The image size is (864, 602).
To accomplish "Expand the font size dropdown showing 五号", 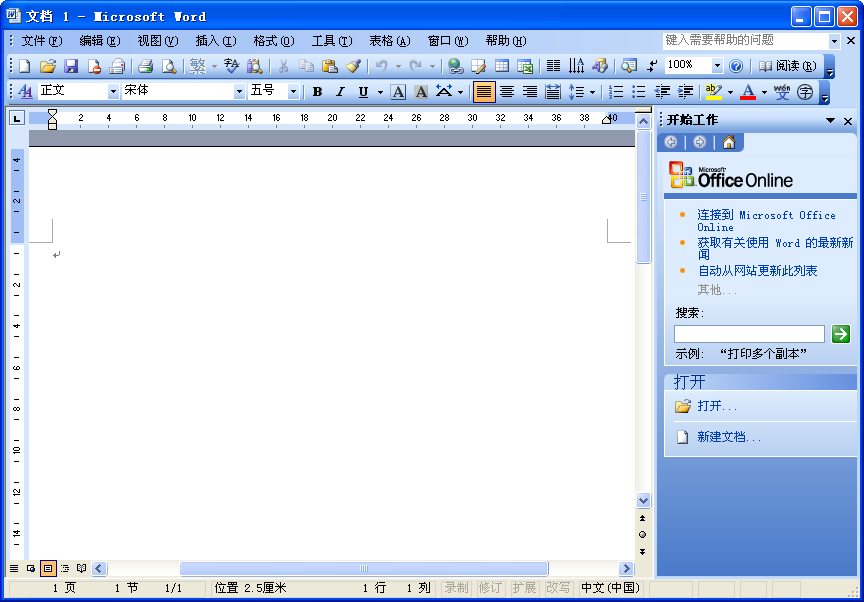I will [x=294, y=91].
